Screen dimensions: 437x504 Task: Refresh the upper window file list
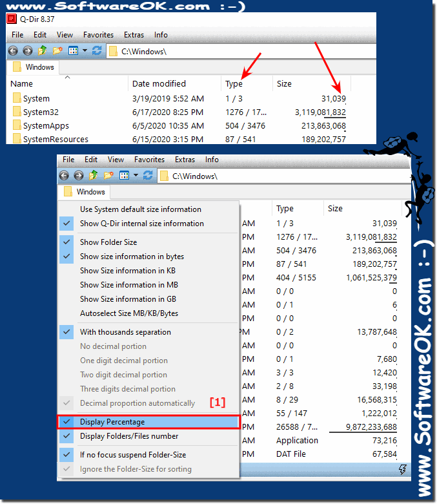point(97,51)
